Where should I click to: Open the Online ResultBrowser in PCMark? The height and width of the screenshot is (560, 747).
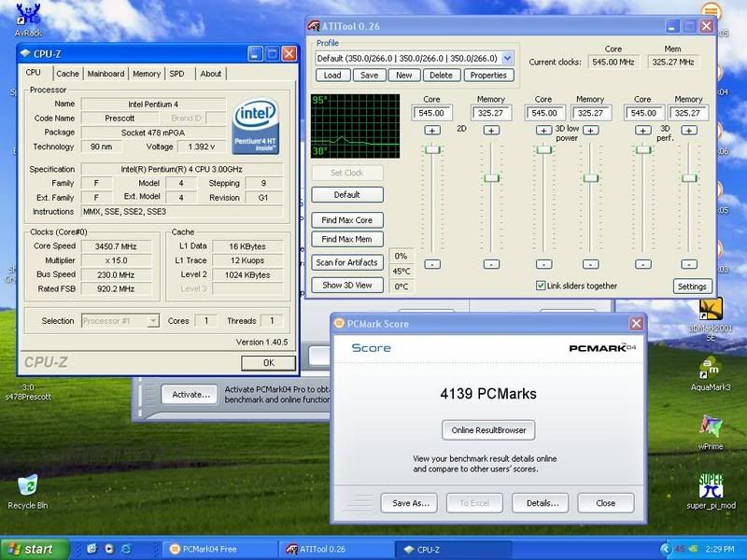[x=488, y=430]
